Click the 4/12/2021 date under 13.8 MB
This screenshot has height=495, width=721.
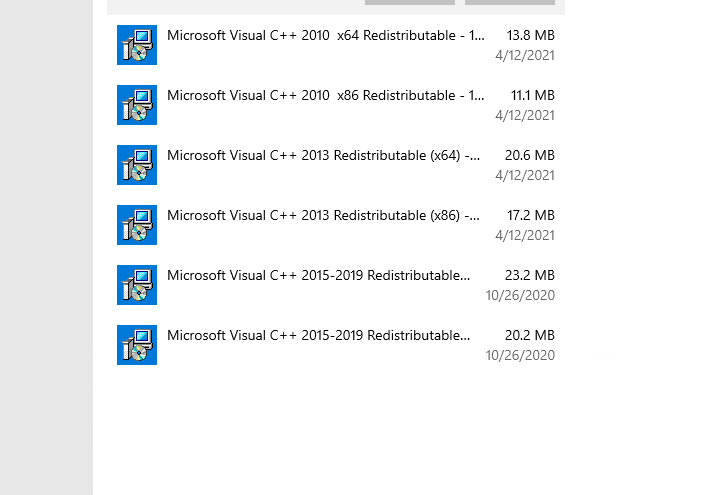click(x=525, y=56)
